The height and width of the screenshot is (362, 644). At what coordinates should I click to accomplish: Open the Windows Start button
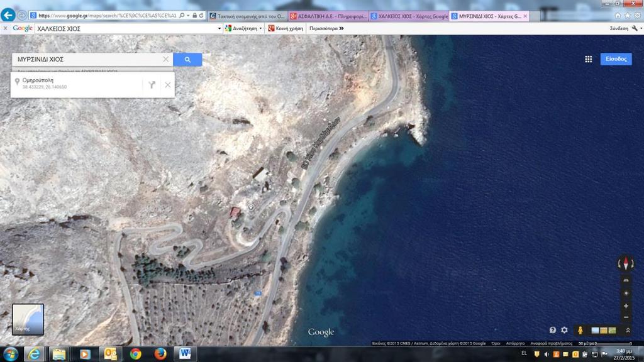[x=10, y=354]
